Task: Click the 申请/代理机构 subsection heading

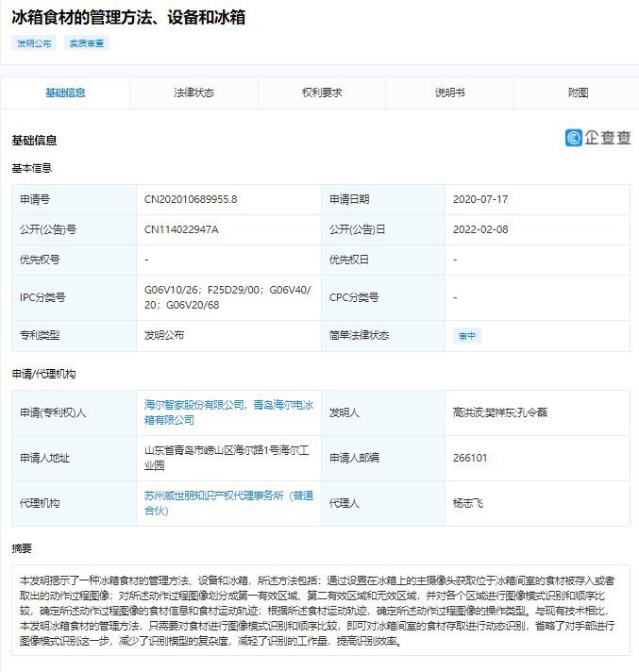Action: pos(43,374)
